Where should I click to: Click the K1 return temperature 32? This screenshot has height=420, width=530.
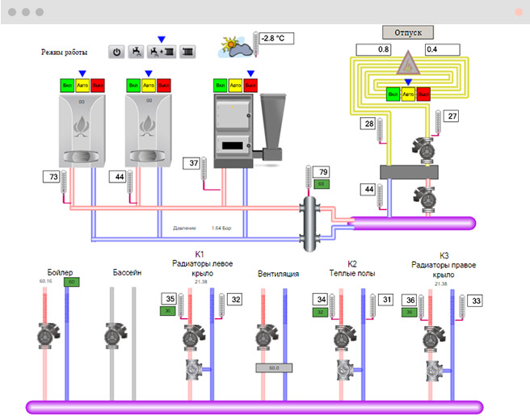click(234, 300)
